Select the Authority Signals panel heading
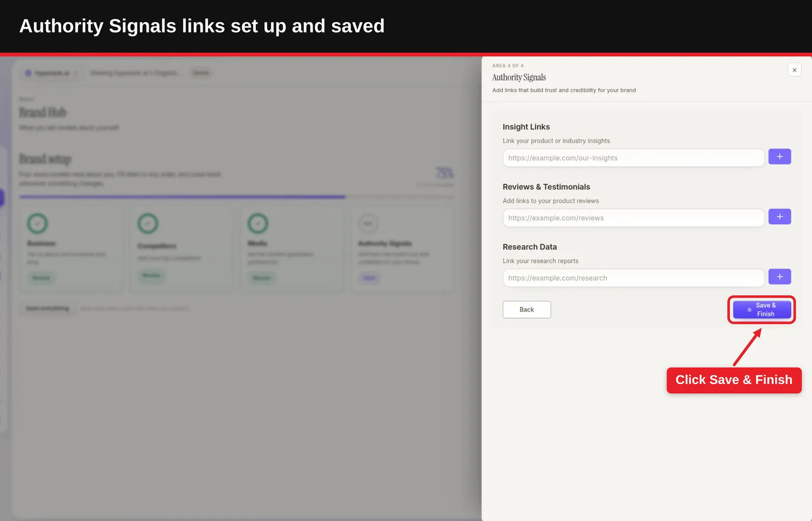Screen dimensions: 812x521 click(519, 77)
